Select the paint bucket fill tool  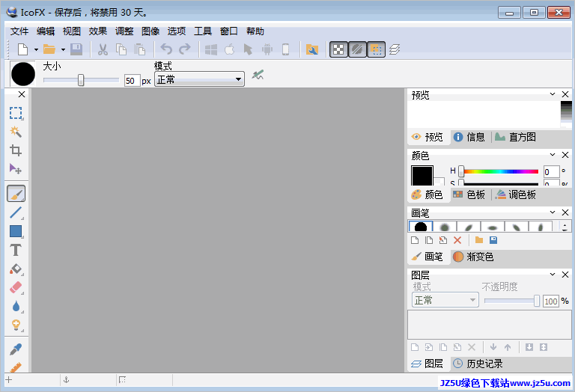click(16, 269)
